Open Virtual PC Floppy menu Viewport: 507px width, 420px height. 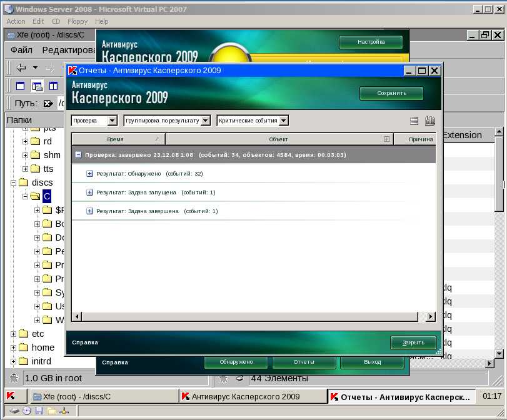pyautogui.click(x=78, y=21)
